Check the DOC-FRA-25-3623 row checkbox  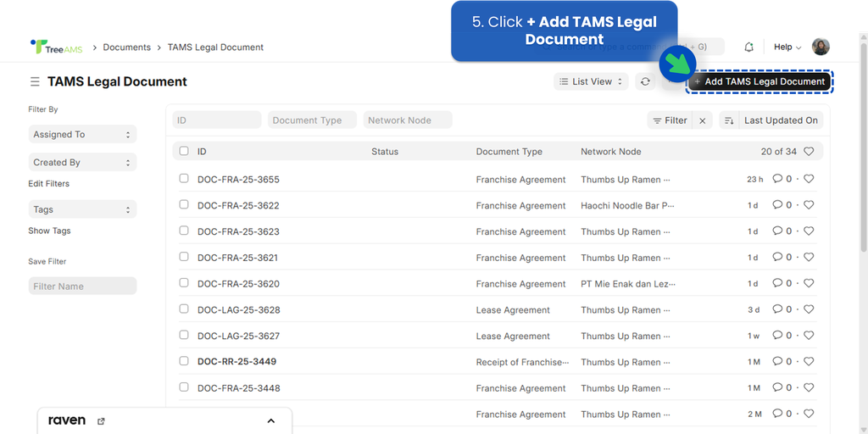[x=184, y=231]
